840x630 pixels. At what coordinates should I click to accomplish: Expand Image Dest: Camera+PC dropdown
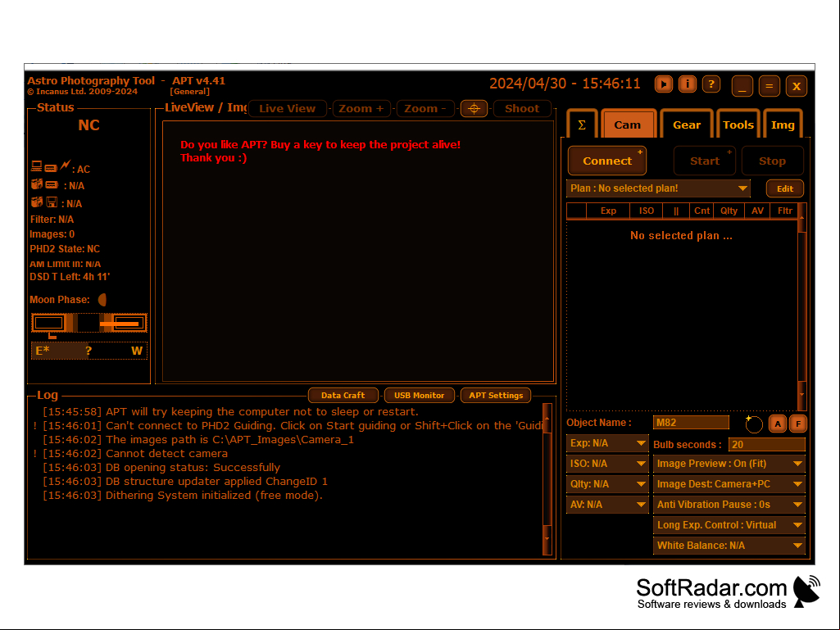click(x=729, y=484)
